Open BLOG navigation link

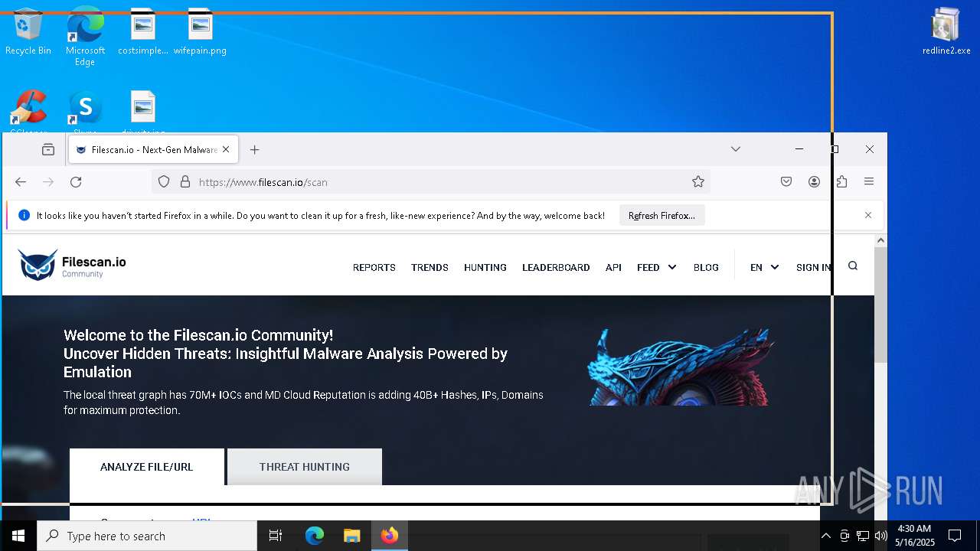click(x=706, y=267)
